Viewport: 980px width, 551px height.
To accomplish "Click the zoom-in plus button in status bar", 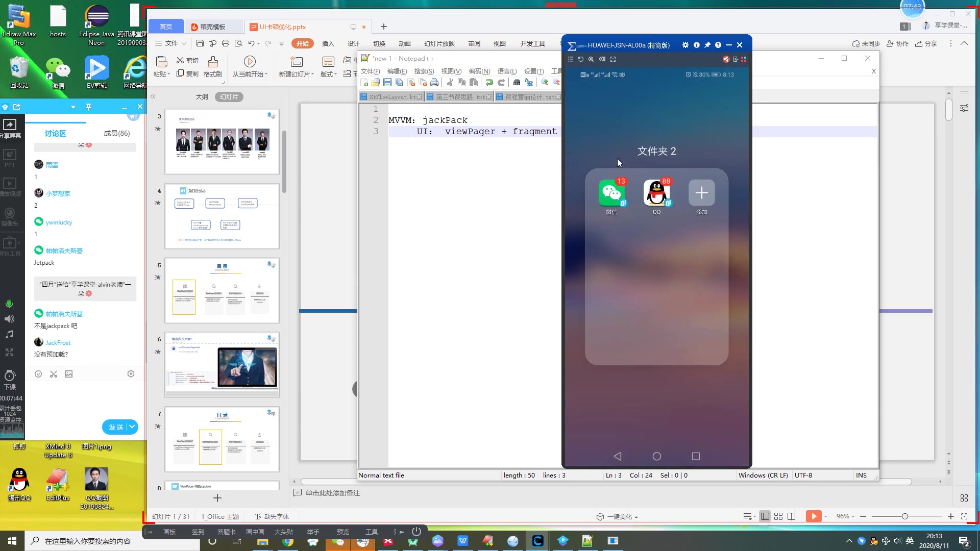I will [951, 516].
